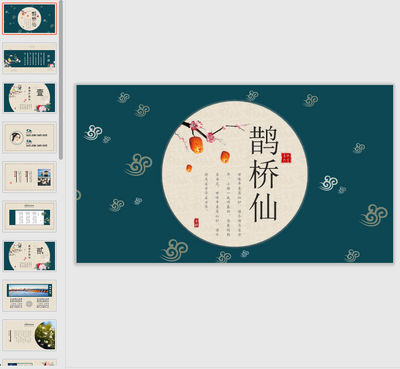Select the 鹊桥仙 title text on the slide
This screenshot has width=400, height=369.
click(x=263, y=174)
